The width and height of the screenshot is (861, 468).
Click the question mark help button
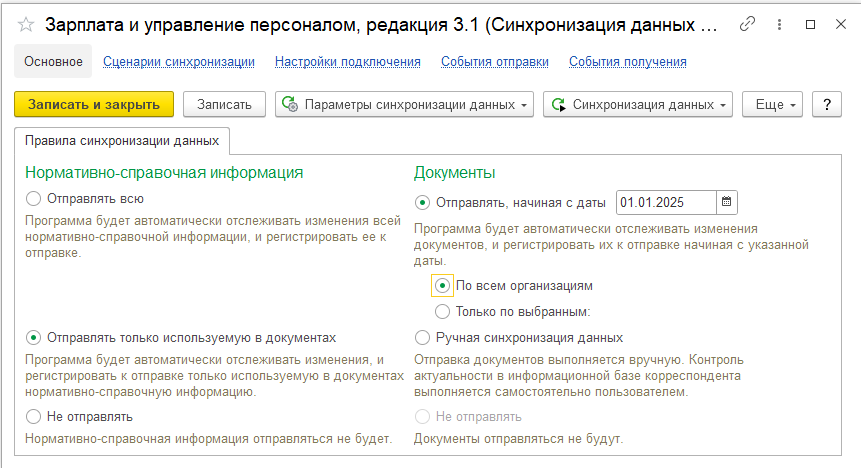coord(827,104)
